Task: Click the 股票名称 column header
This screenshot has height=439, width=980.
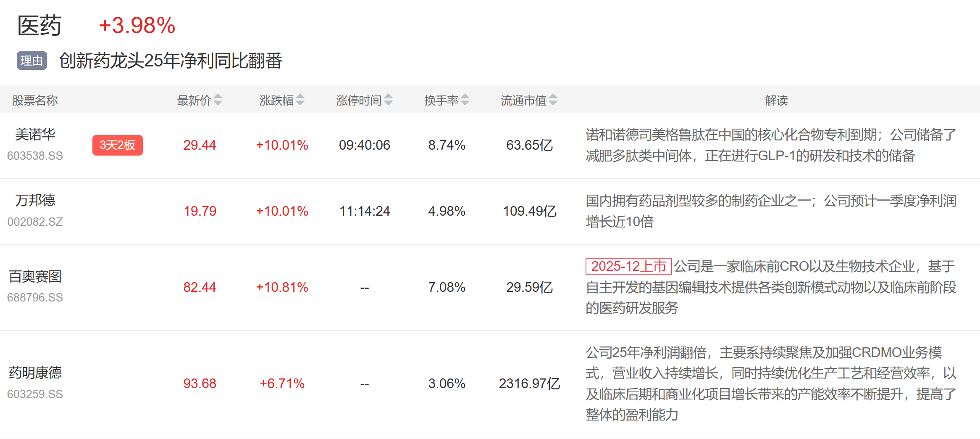Action: 35,100
